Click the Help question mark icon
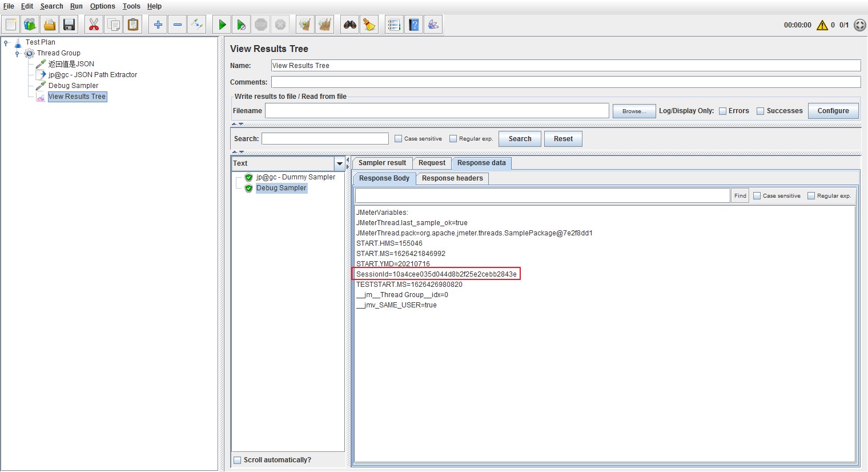Viewport: 868px width, 472px height. (414, 25)
